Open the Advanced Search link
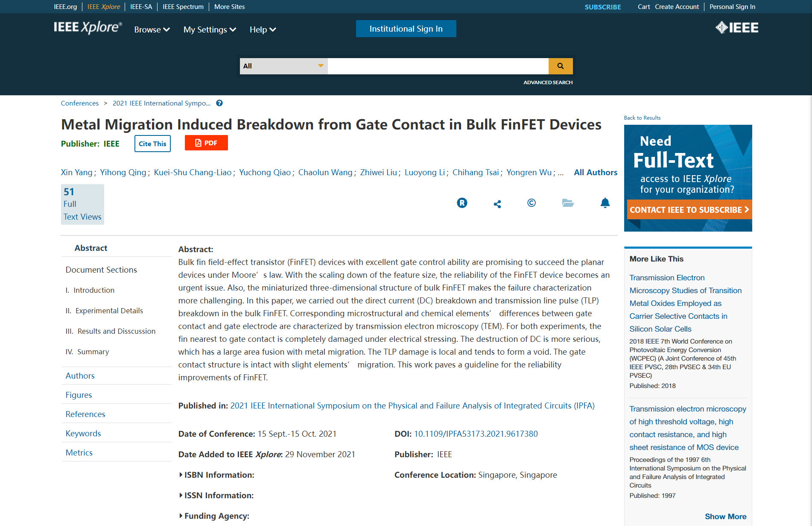 pos(548,82)
